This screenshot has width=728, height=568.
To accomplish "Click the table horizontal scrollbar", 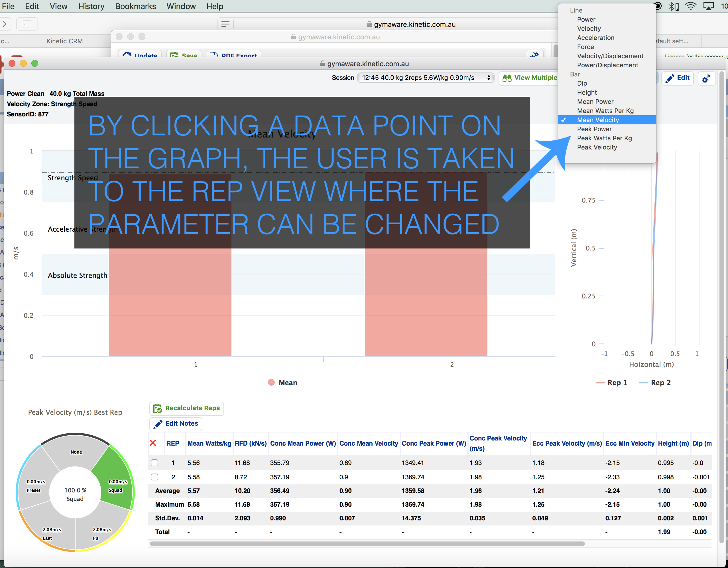I will click(367, 544).
